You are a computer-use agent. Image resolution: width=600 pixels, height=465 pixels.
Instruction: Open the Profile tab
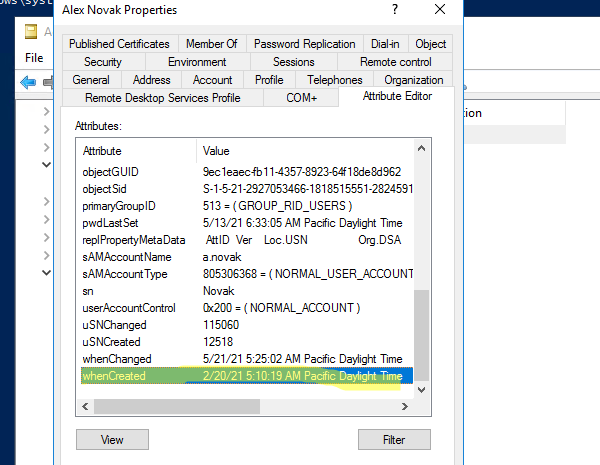point(269,80)
